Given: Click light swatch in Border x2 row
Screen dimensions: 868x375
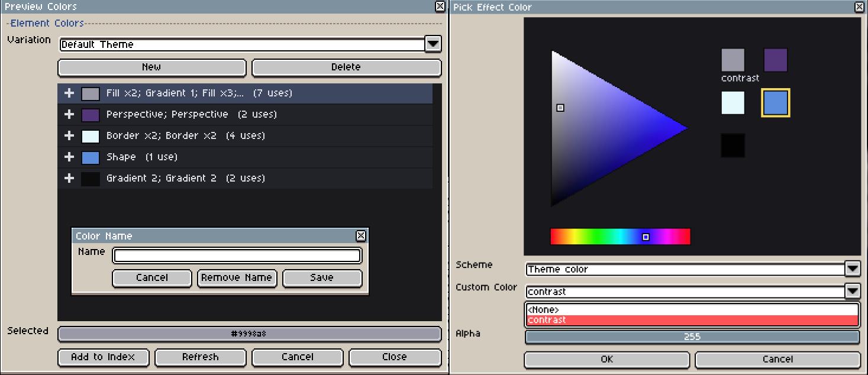Looking at the screenshot, I should coord(91,136).
